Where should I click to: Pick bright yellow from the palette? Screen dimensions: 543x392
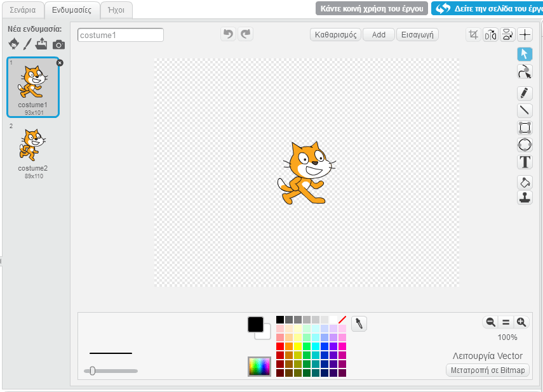[298, 346]
